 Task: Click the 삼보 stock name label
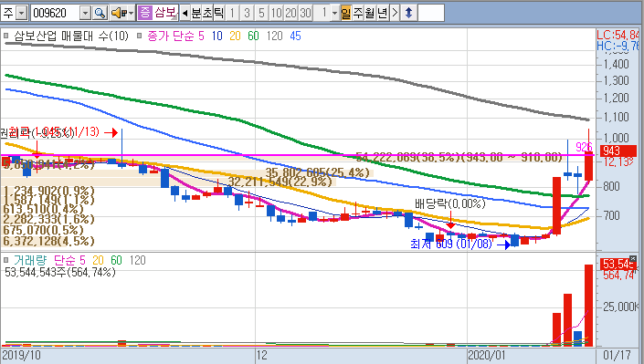[165, 13]
